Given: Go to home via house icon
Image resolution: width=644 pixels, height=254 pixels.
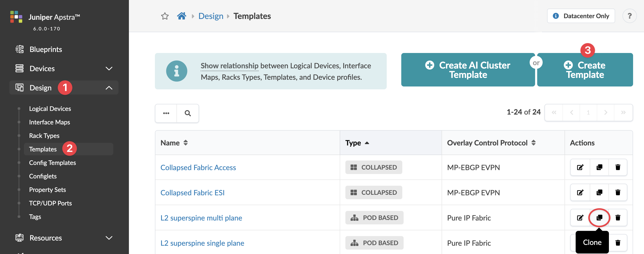Looking at the screenshot, I should tap(182, 16).
